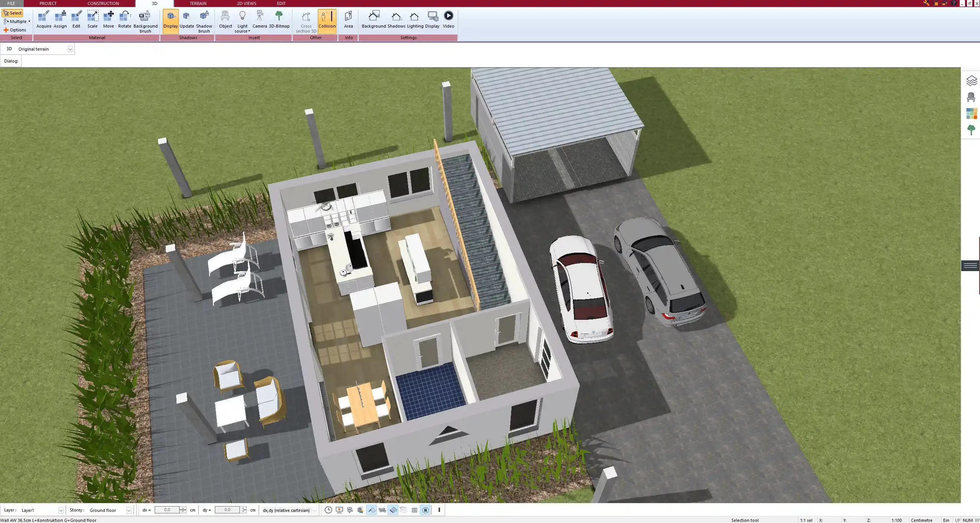Open the Cross section 3D tool

point(305,21)
